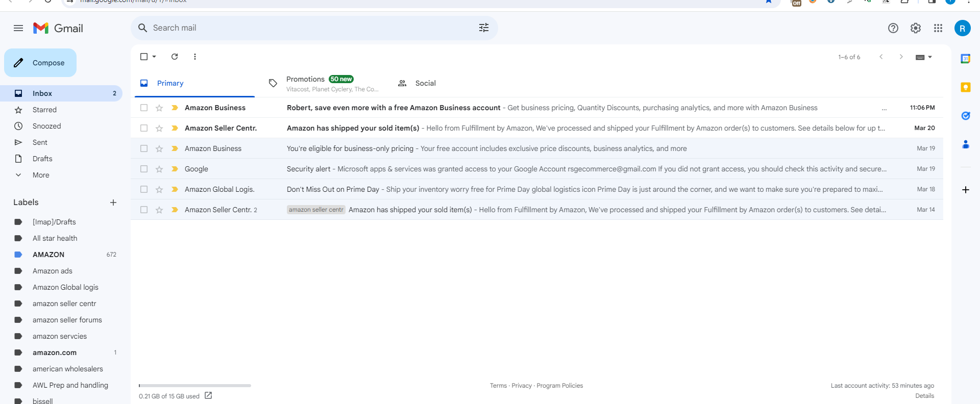Star the Google Security alert email
980x404 pixels.
pos(159,169)
